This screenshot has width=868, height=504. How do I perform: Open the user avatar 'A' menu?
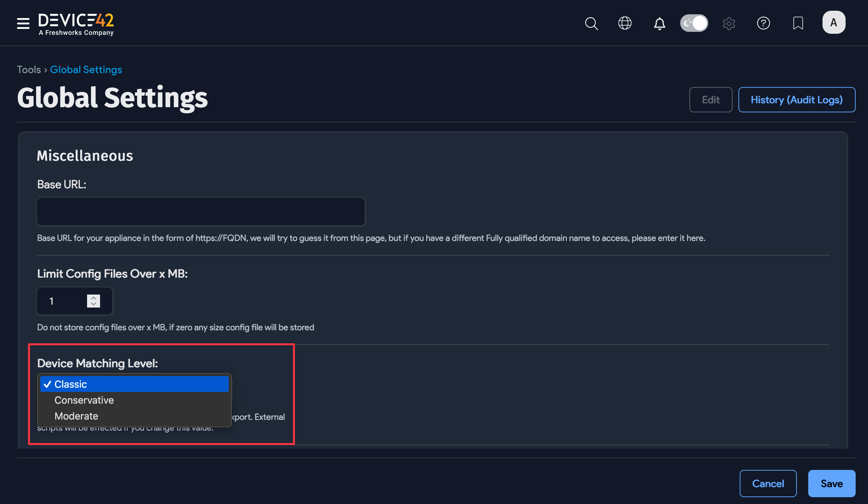(833, 22)
